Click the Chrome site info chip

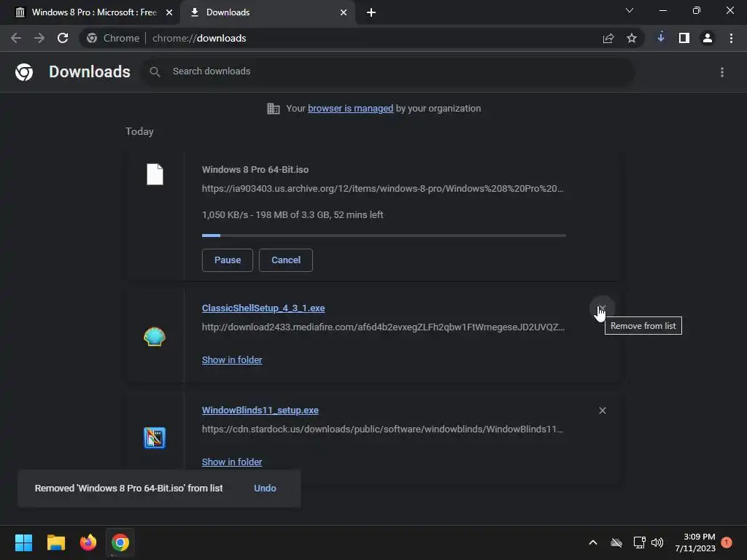113,38
